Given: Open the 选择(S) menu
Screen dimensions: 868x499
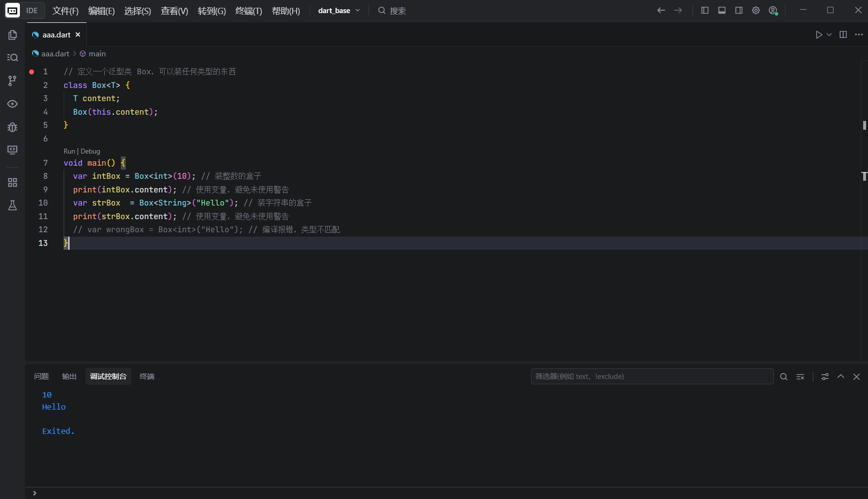Looking at the screenshot, I should pyautogui.click(x=137, y=11).
